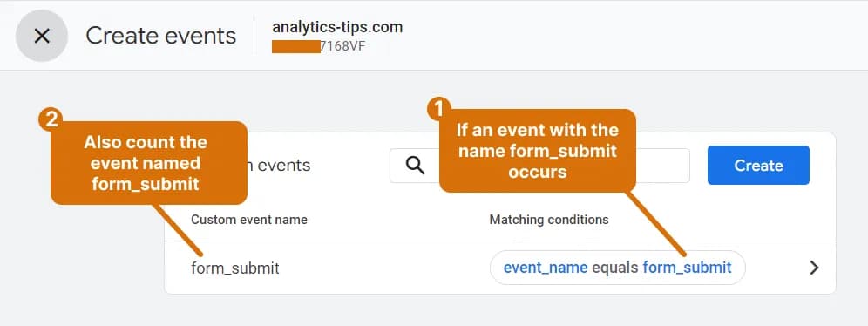This screenshot has width=868, height=326.
Task: Click the Create events page title
Action: 160,36
